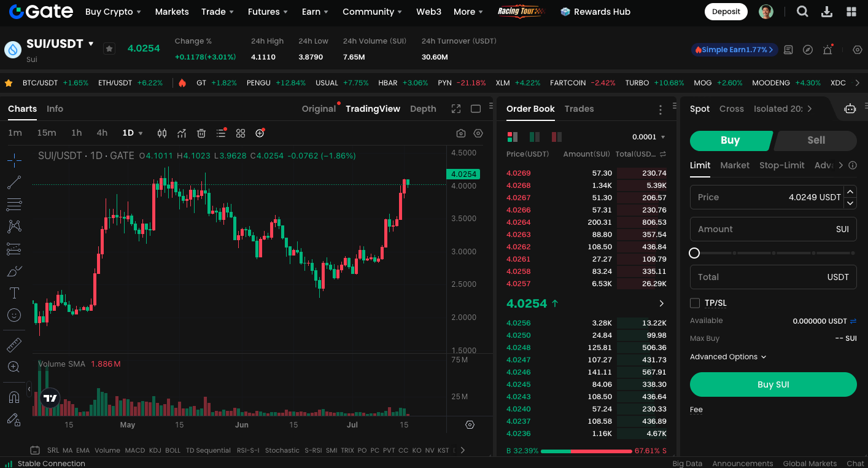Open order book 0.0001 precision dropdown
Image resolution: width=868 pixels, height=468 pixels.
[649, 137]
